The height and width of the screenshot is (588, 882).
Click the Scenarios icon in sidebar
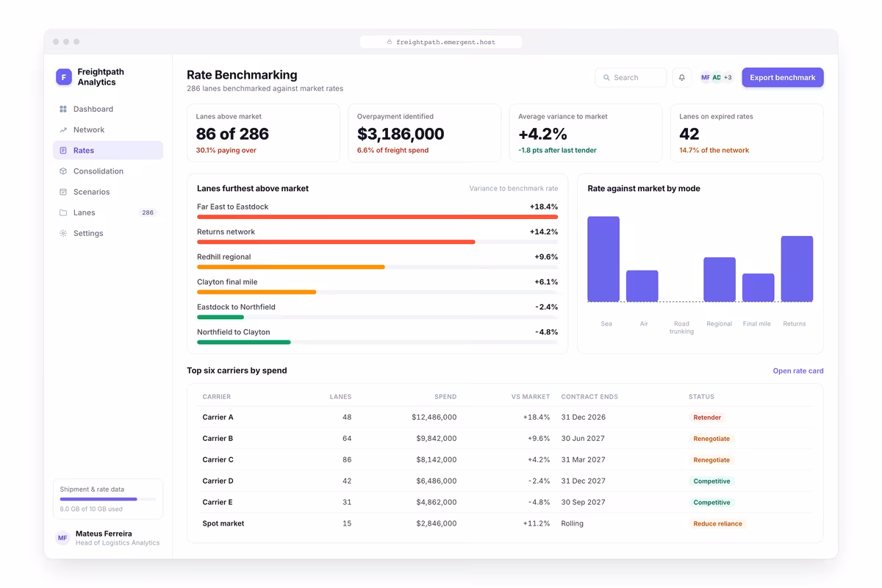(x=63, y=192)
